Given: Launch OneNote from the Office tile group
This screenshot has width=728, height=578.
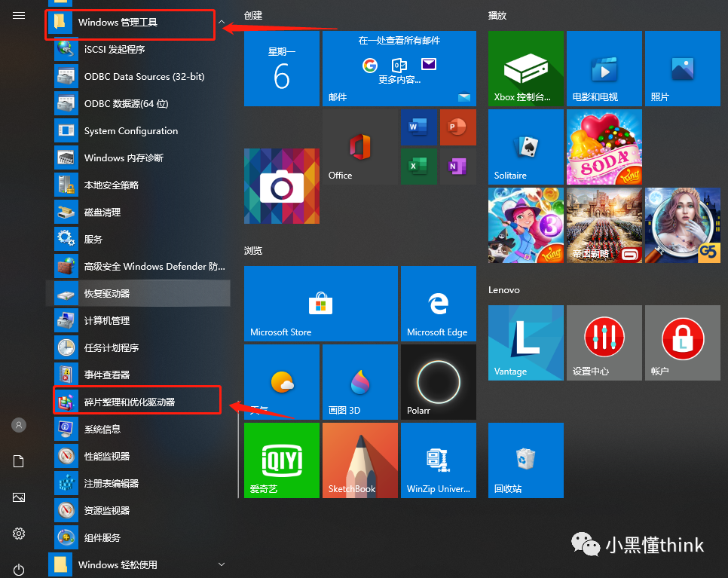Looking at the screenshot, I should [x=458, y=167].
